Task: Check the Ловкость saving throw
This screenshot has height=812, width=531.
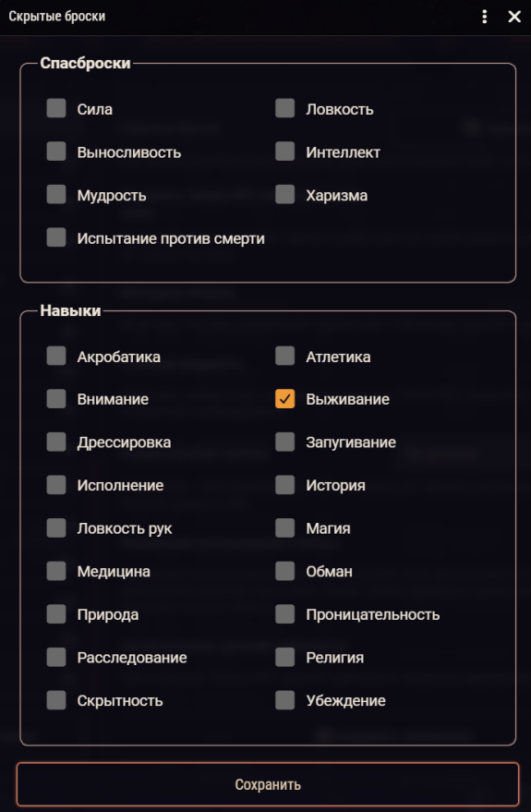Action: pyautogui.click(x=285, y=109)
